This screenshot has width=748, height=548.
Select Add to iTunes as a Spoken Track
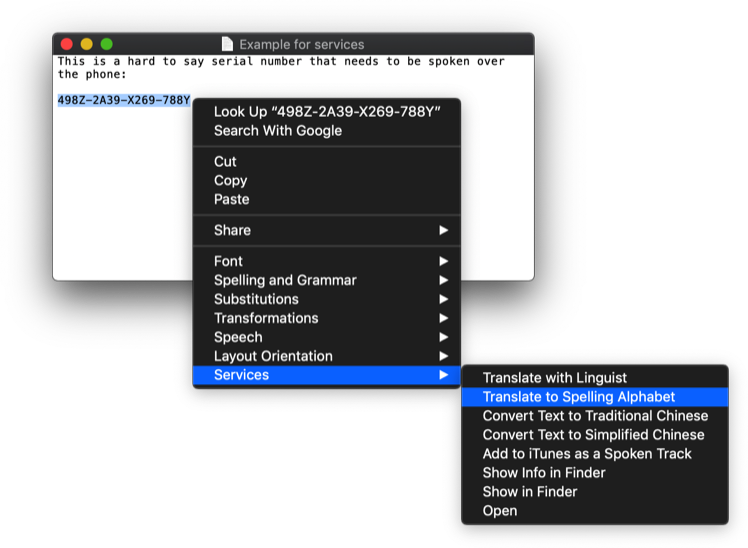pos(595,454)
